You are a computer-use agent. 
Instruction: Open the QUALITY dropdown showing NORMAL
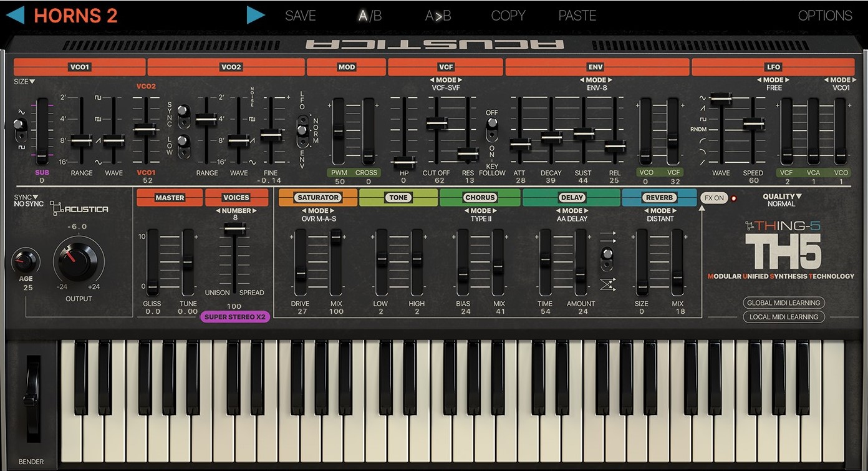[x=782, y=200]
